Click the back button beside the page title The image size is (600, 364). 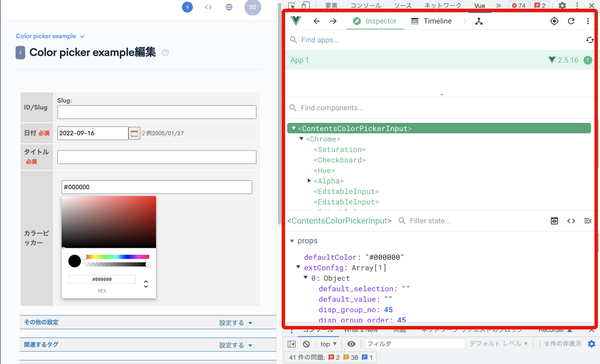click(20, 52)
